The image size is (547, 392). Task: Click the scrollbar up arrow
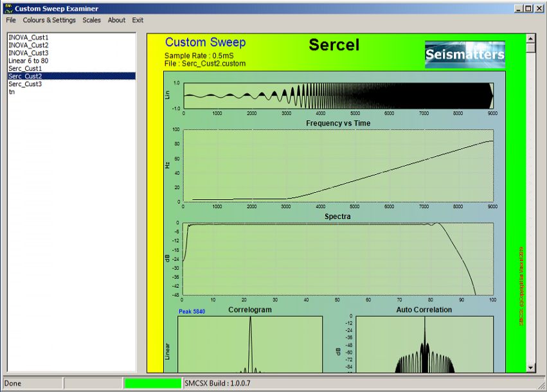click(530, 39)
